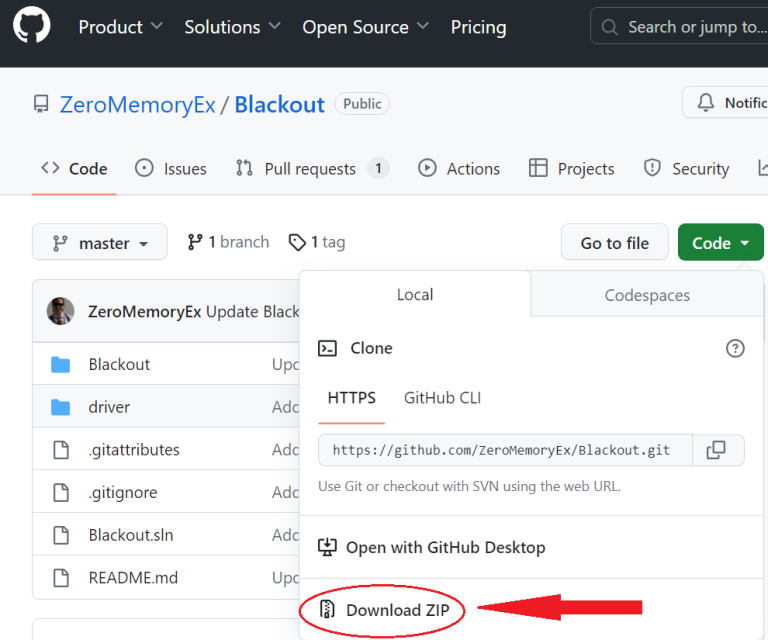Viewport: 768px width, 640px height.
Task: Click the Notifications bell button
Action: pyautogui.click(x=726, y=102)
